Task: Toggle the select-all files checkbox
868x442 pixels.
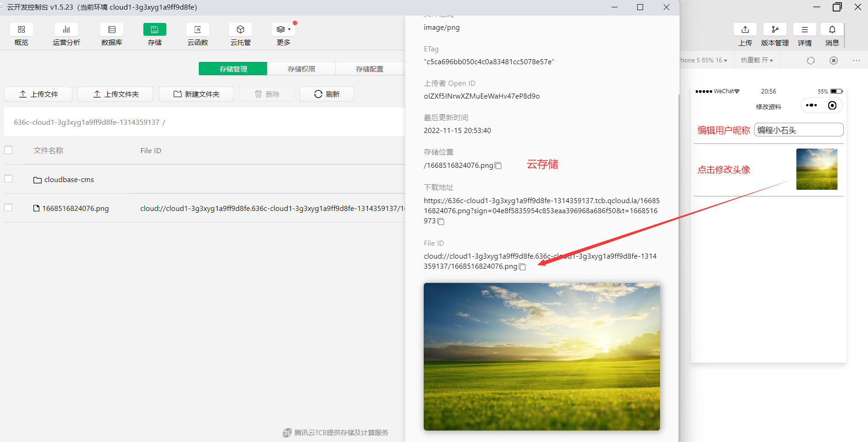Action: (x=8, y=150)
